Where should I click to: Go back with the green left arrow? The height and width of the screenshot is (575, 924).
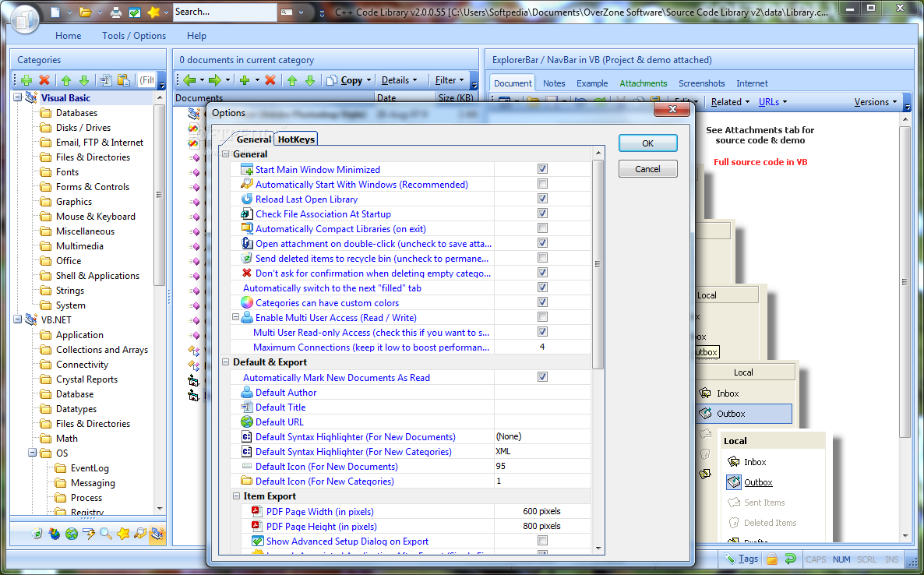(189, 80)
